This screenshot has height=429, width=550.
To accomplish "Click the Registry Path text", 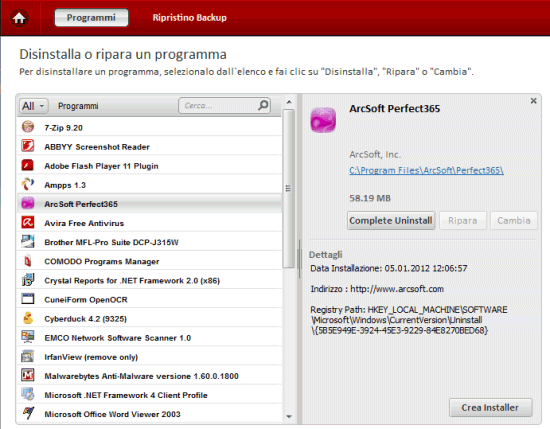I will pos(409,320).
